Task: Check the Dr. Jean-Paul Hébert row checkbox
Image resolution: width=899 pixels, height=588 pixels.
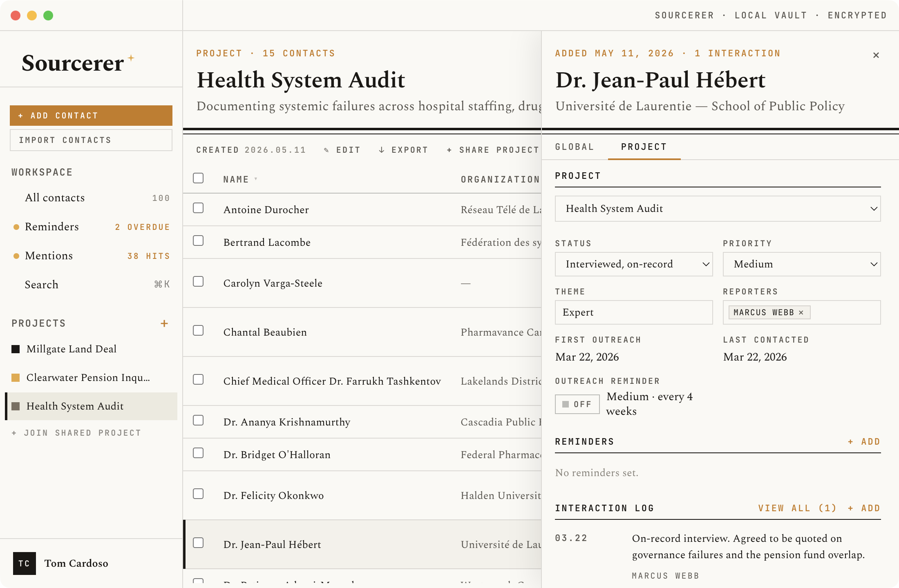Action: (198, 543)
